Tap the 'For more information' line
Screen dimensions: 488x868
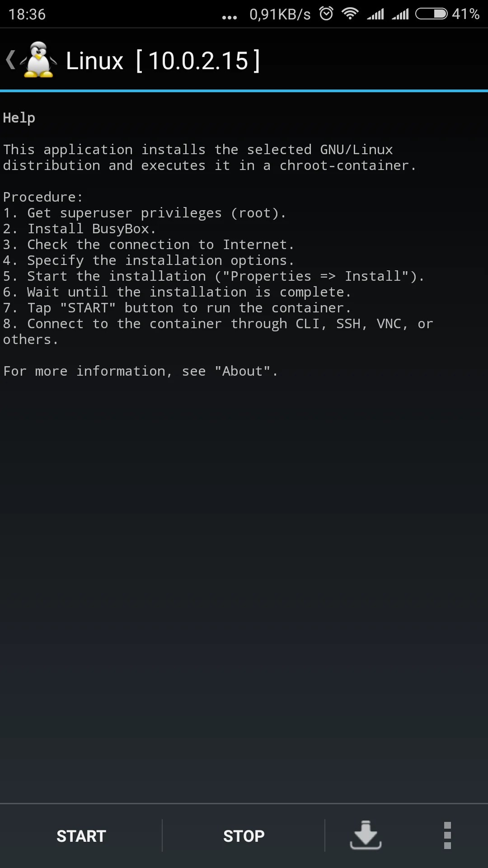[x=141, y=371]
